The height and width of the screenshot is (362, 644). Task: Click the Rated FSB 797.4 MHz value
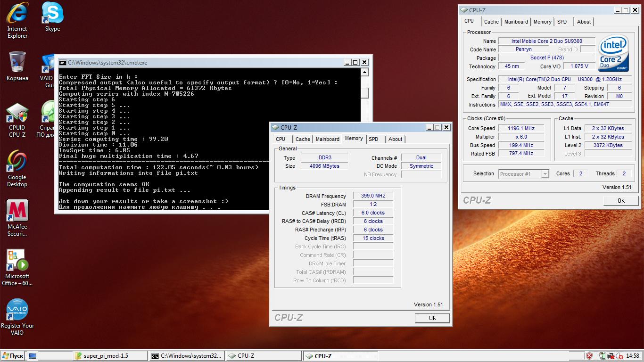click(520, 153)
